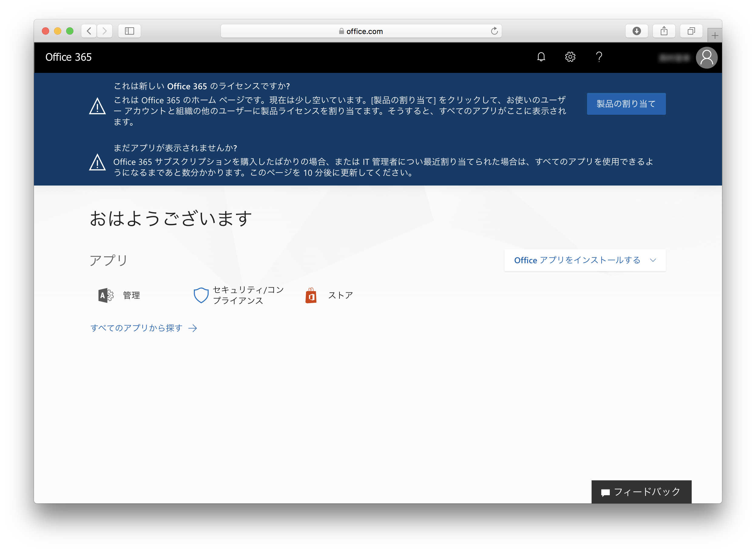Image resolution: width=756 pixels, height=552 pixels.
Task: Click the セキュリティ/コンプライアンス label
Action: pyautogui.click(x=248, y=295)
